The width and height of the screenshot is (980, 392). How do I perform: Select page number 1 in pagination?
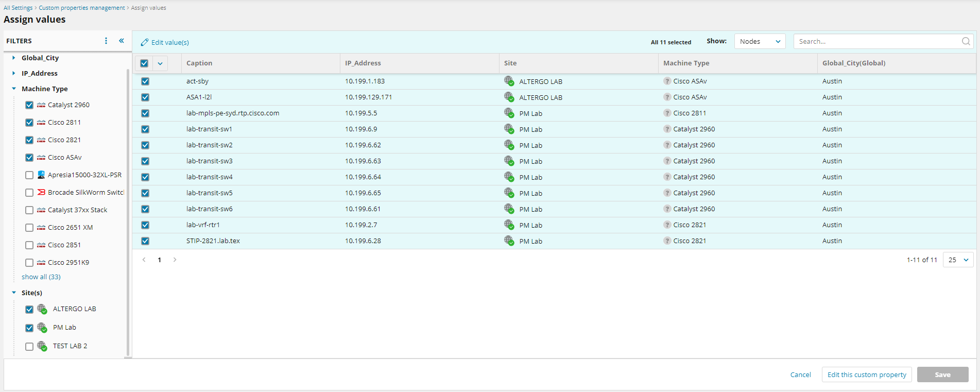pos(160,260)
